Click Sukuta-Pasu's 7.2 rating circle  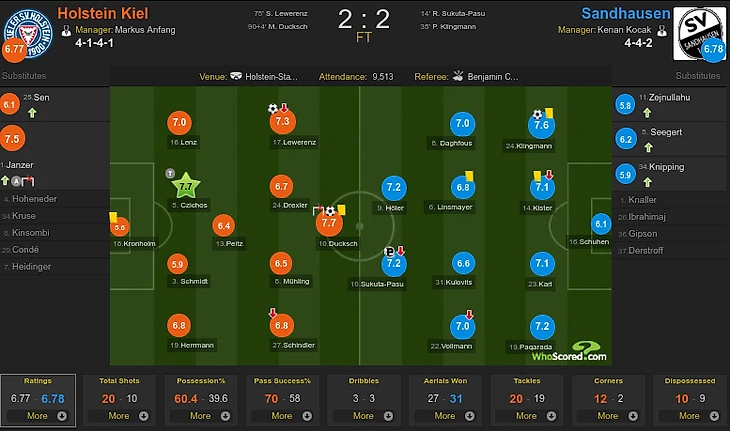coord(393,264)
